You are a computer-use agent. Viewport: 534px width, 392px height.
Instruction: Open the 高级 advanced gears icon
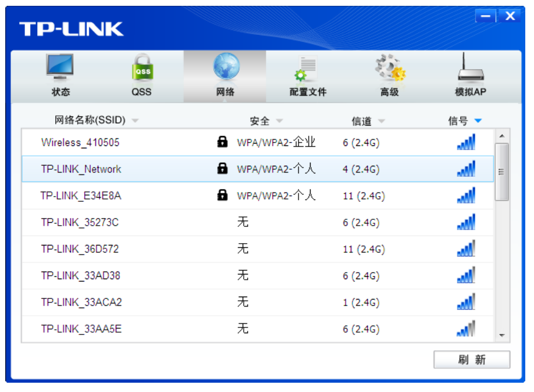tap(389, 67)
